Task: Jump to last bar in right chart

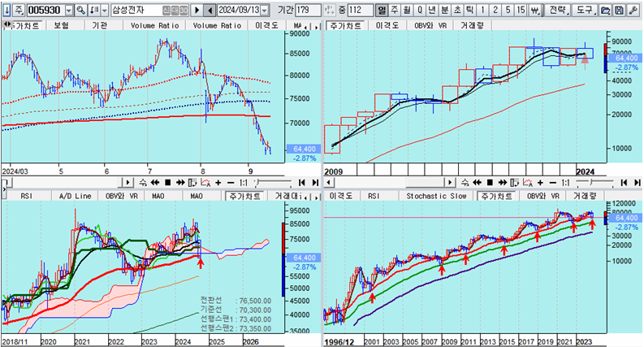Action: (x=637, y=183)
